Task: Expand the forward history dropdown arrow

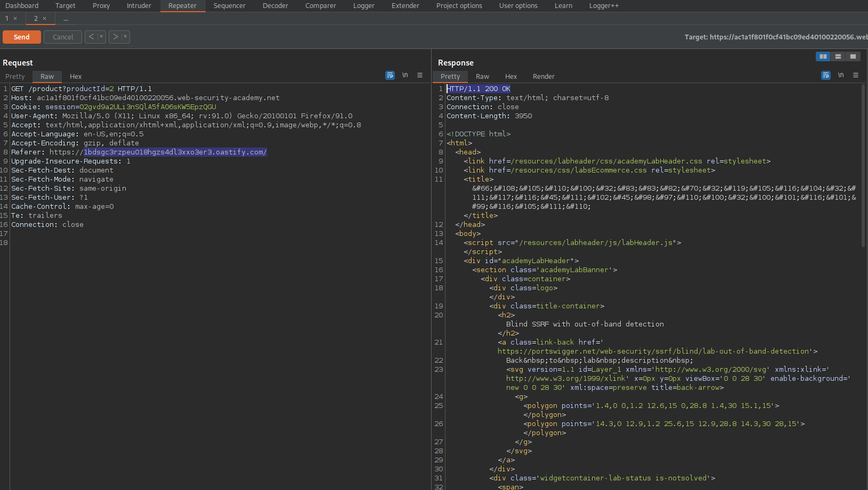Action: (126, 37)
